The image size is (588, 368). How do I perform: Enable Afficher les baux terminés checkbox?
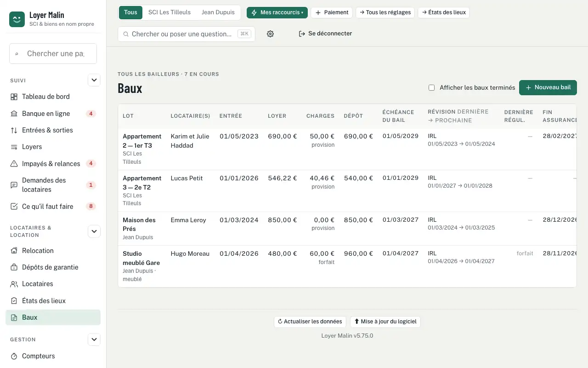[x=431, y=88]
